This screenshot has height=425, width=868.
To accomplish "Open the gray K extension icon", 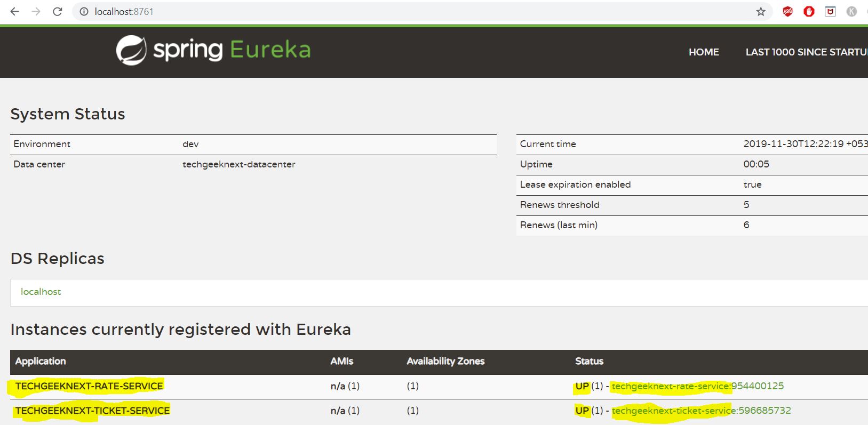I will [851, 11].
